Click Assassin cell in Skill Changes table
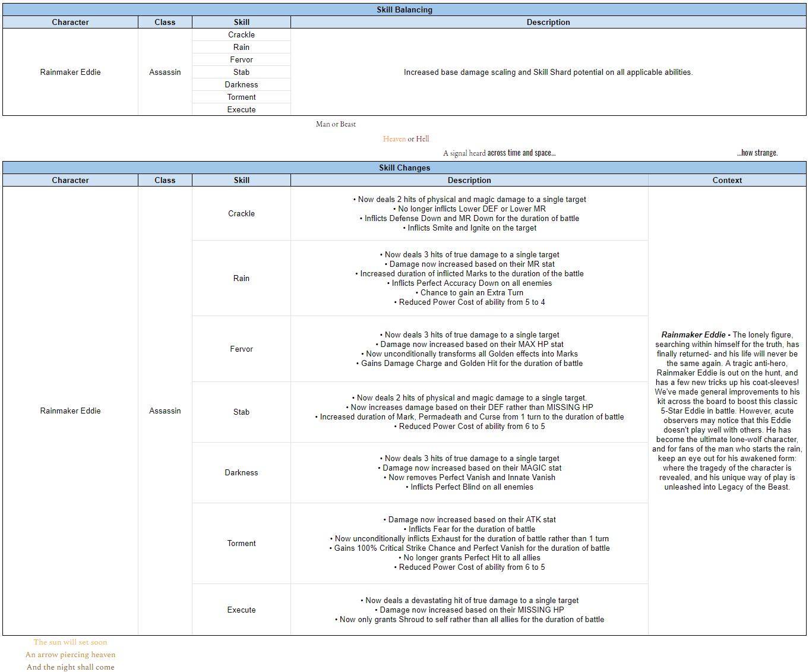Viewport: 809px width, 672px height. [x=165, y=411]
